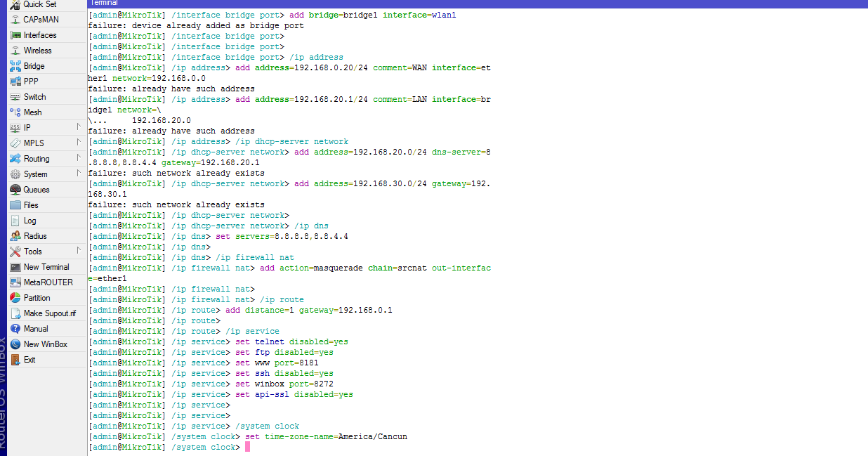The height and width of the screenshot is (456, 868).
Task: Open the Mesh icon entry
Action: [x=15, y=112]
